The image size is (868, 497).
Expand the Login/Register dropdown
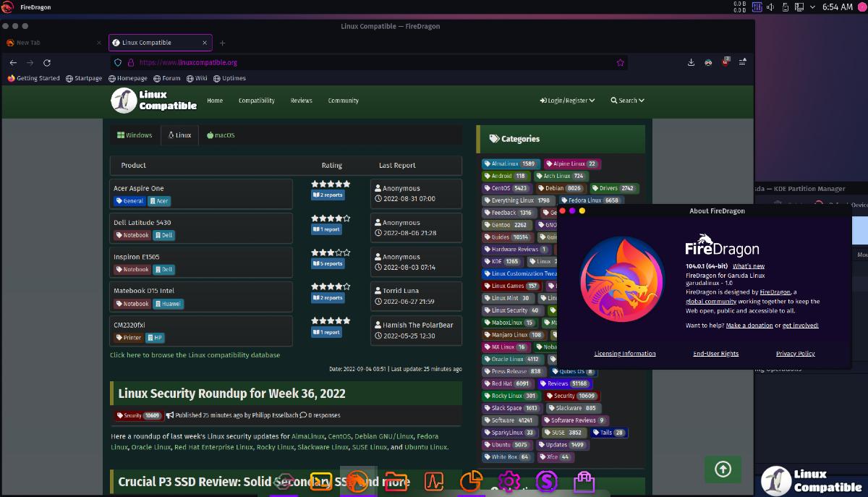[567, 101]
